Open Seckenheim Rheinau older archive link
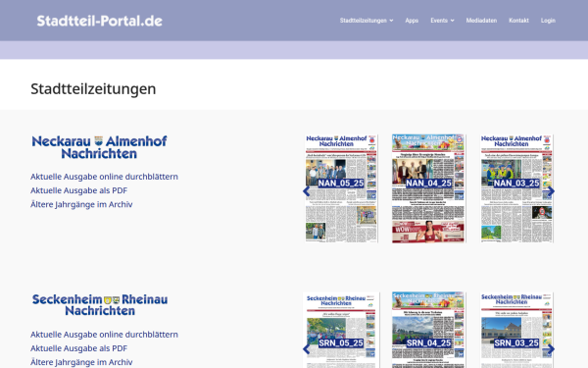 coord(81,362)
